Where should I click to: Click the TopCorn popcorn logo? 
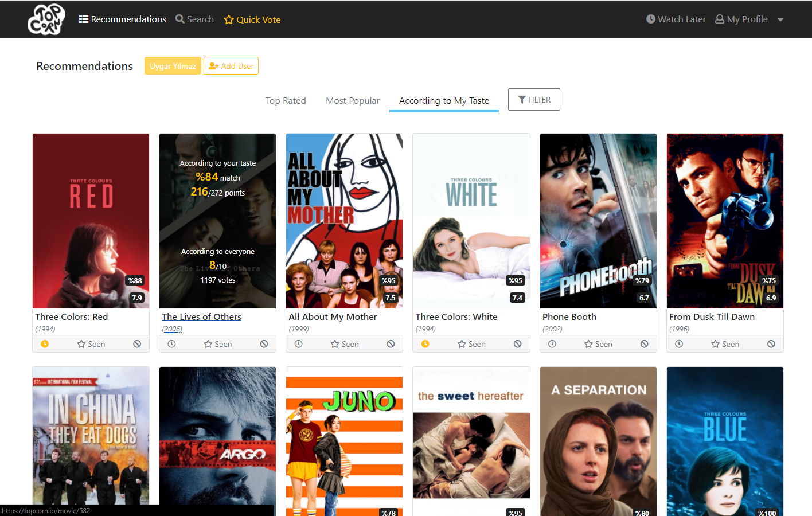[x=45, y=19]
